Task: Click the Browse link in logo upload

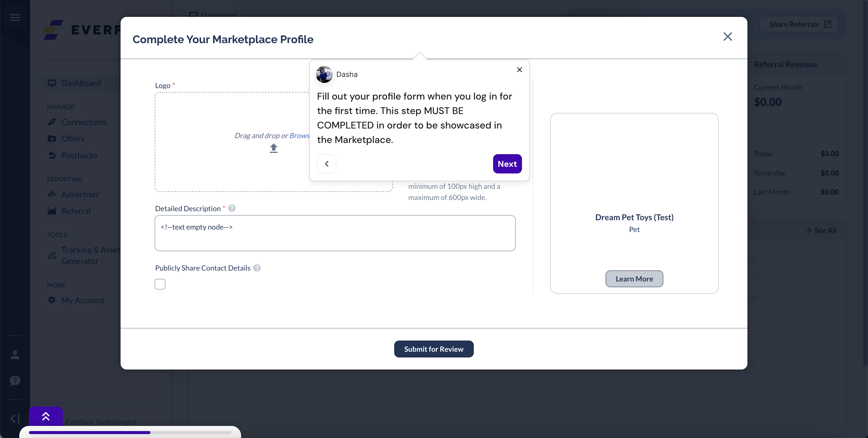Action: 299,135
